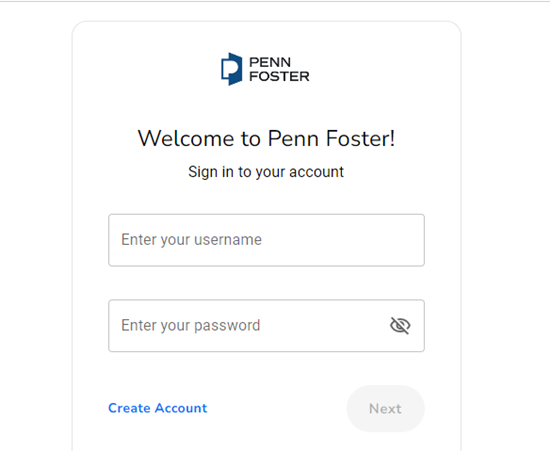Toggle password visibility with the crossed-eye icon

coord(400,325)
